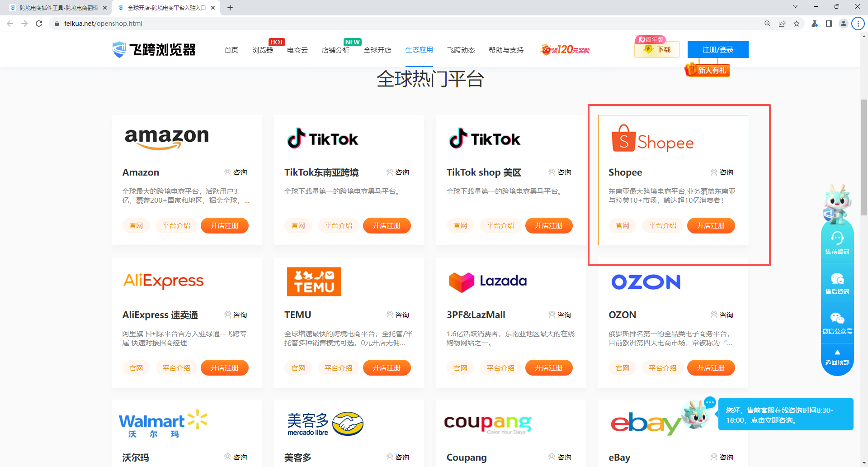868x467 pixels.
Task: Open 电商云 nav menu item
Action: tap(297, 50)
